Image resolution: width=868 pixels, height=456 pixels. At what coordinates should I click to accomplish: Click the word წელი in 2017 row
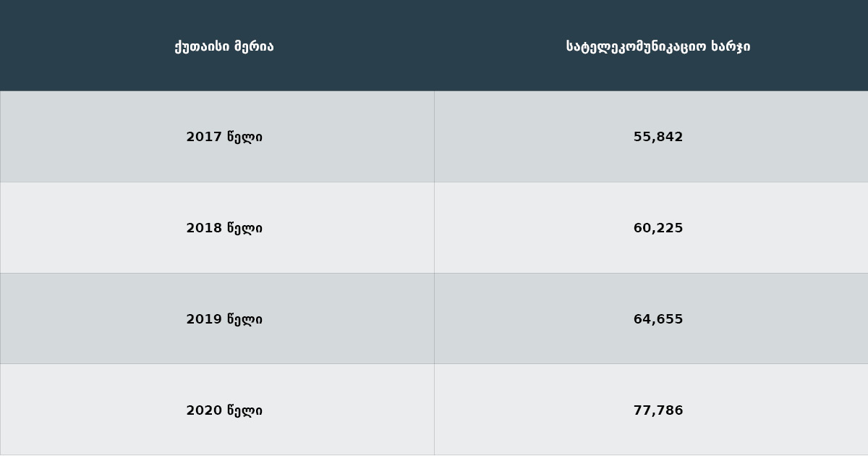tap(245, 137)
